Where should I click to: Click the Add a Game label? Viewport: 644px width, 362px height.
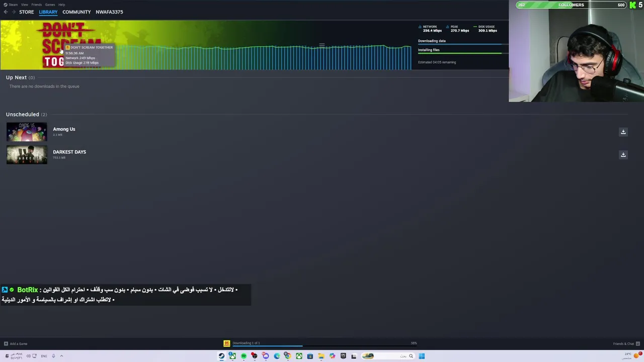coord(19,344)
